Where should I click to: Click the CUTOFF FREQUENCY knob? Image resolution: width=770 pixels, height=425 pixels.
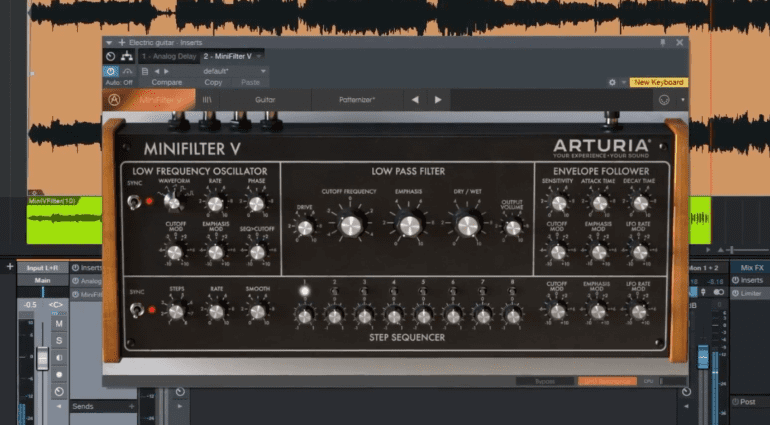351,226
